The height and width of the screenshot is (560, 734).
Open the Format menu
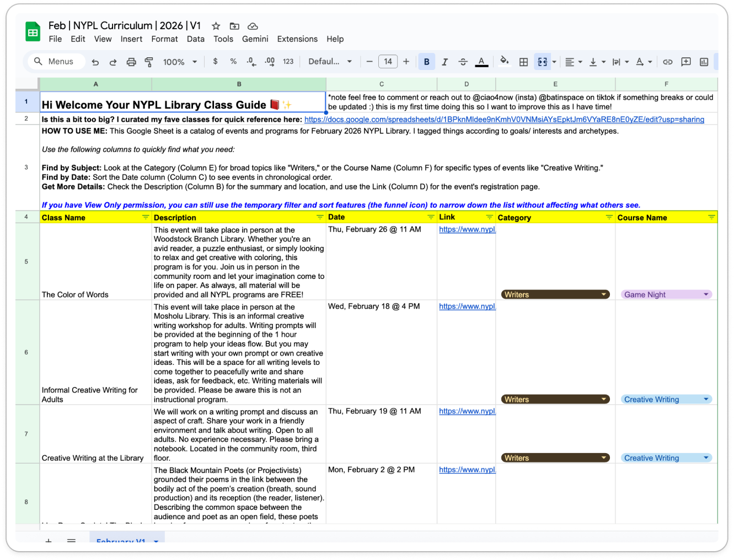point(164,39)
